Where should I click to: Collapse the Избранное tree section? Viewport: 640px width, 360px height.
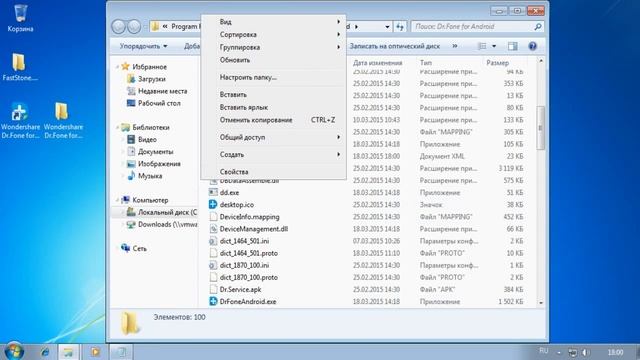118,67
